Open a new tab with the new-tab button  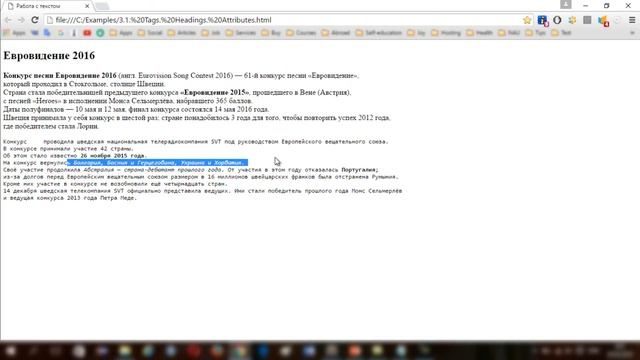(102, 6)
